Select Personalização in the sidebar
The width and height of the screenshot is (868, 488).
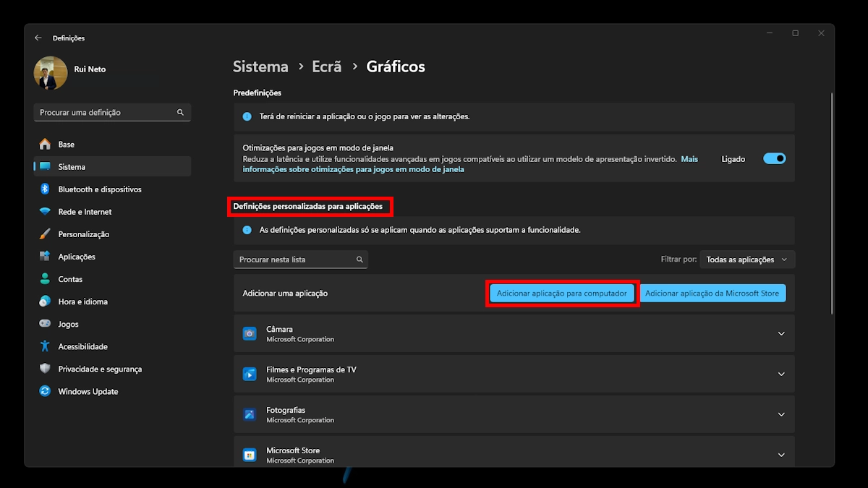pos(83,234)
